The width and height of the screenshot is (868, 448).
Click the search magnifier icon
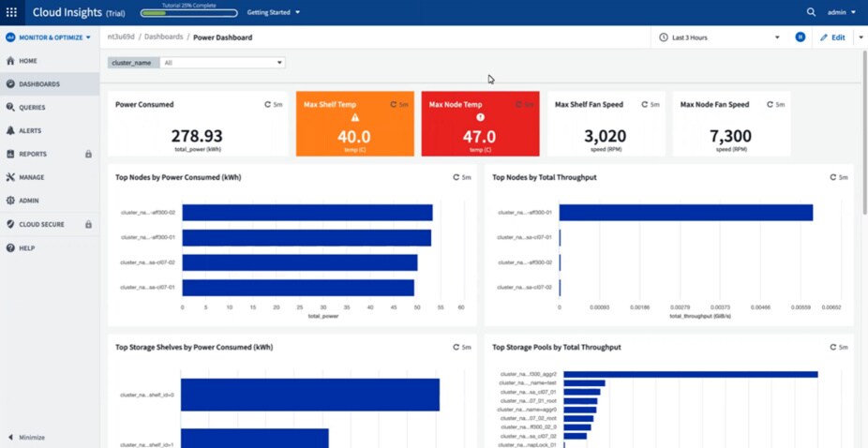[x=811, y=12]
